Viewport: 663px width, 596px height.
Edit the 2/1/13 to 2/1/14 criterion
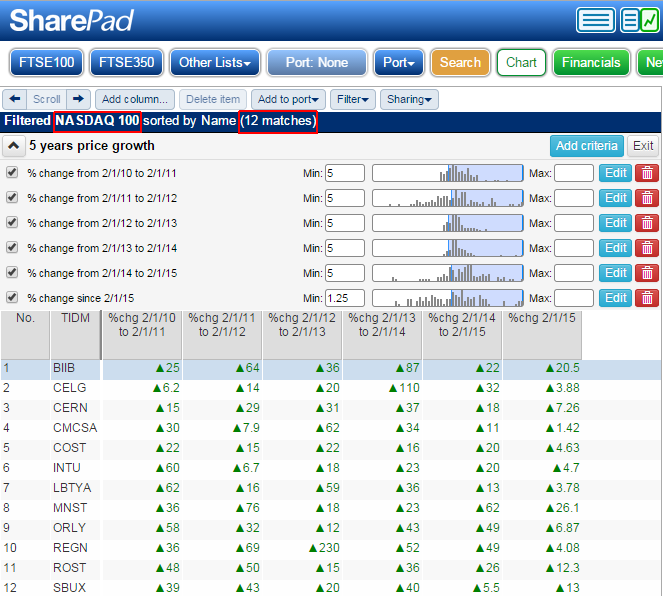(615, 248)
